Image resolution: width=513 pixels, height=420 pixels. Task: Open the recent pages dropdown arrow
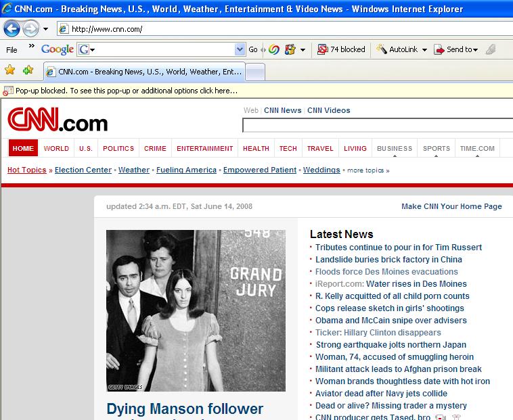pyautogui.click(x=46, y=29)
